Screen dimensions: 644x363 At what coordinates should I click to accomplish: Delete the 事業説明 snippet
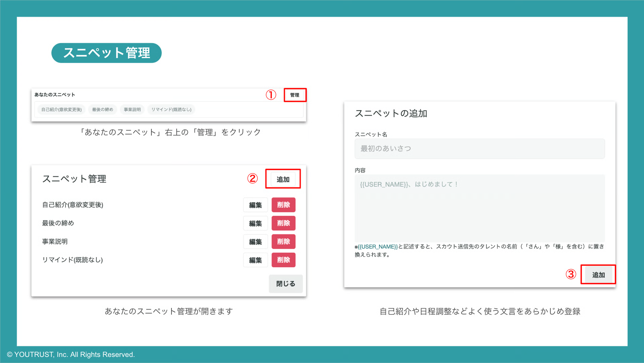tap(283, 242)
